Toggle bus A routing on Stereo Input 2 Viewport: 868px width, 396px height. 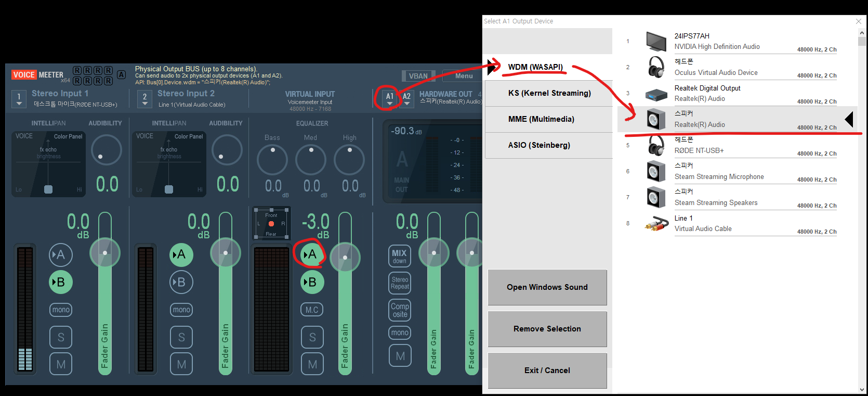click(181, 254)
